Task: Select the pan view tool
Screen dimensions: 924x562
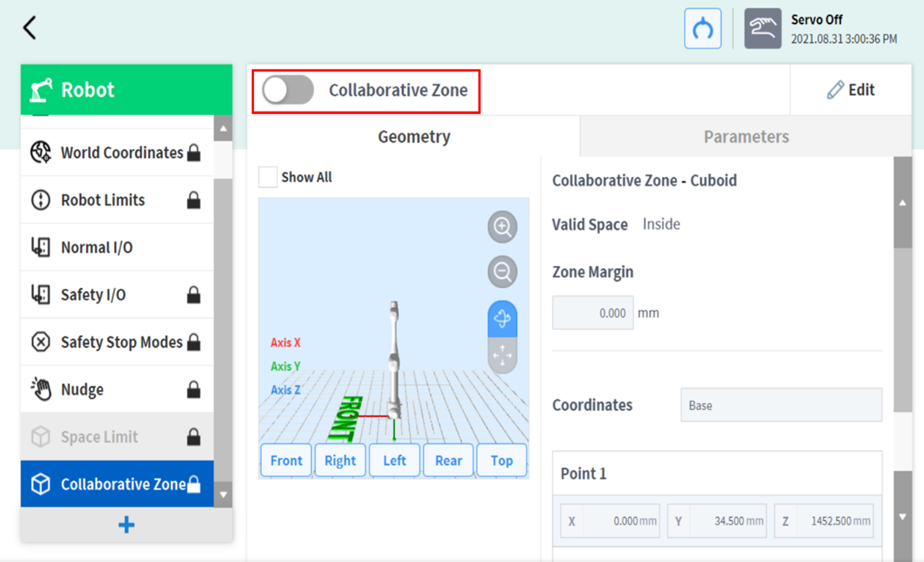Action: tap(502, 355)
